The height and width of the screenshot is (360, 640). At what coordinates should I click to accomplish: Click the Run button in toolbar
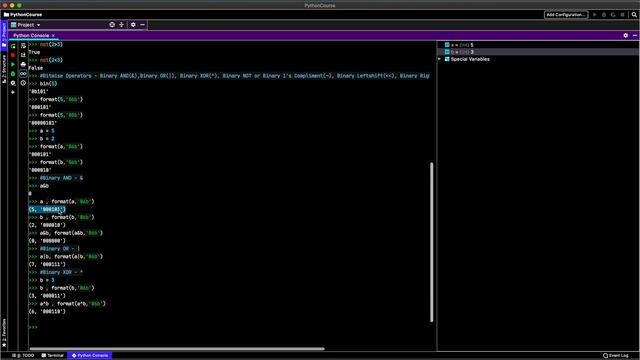pos(595,15)
